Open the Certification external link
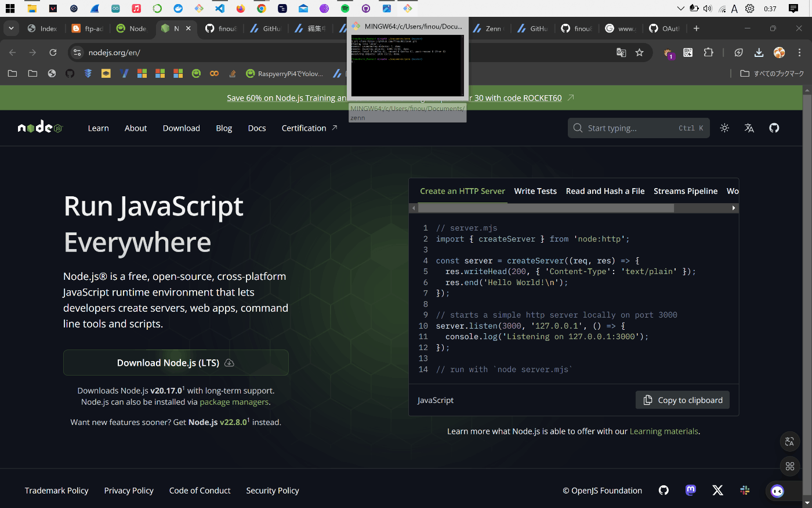The width and height of the screenshot is (812, 508). tap(310, 128)
